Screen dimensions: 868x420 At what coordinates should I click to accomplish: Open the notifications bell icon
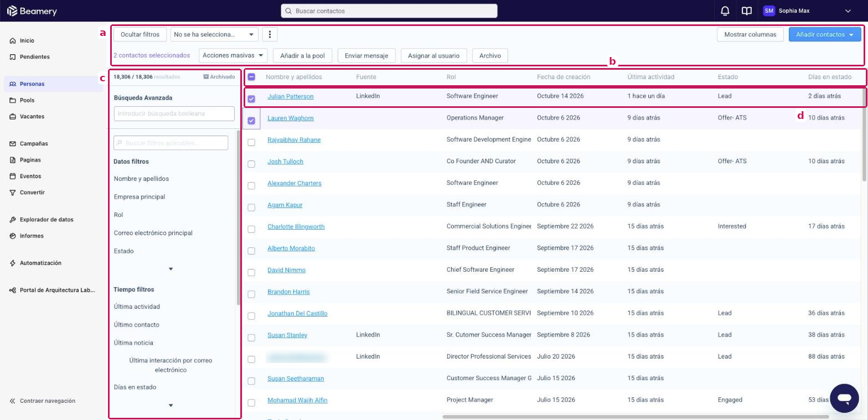(x=725, y=11)
